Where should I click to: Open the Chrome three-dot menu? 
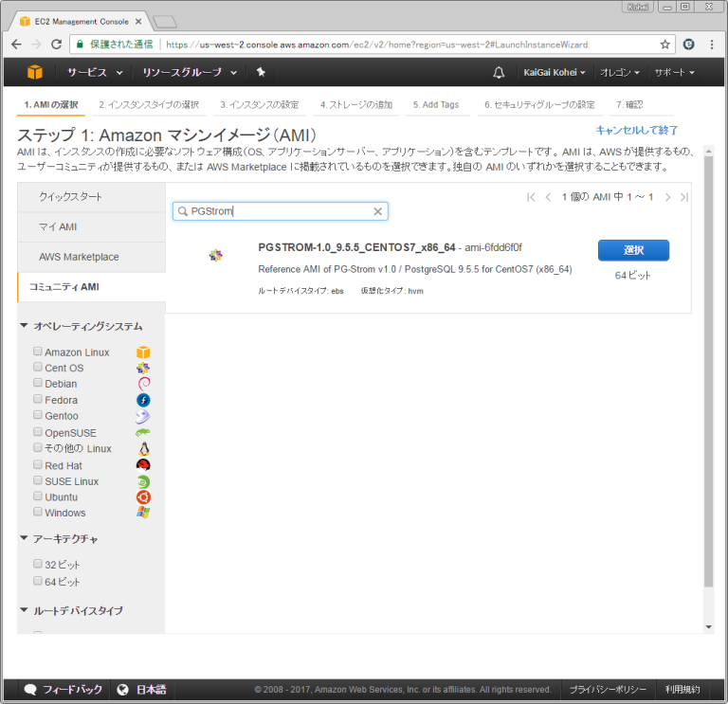pyautogui.click(x=712, y=45)
